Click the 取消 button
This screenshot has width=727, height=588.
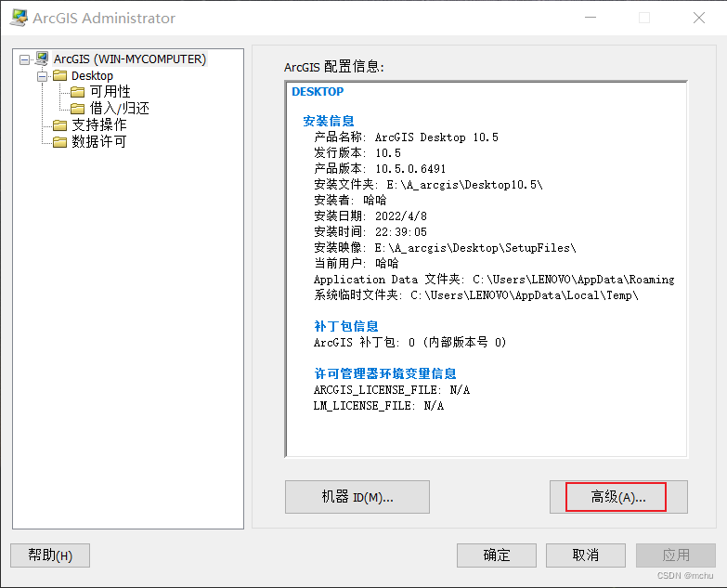(x=586, y=555)
